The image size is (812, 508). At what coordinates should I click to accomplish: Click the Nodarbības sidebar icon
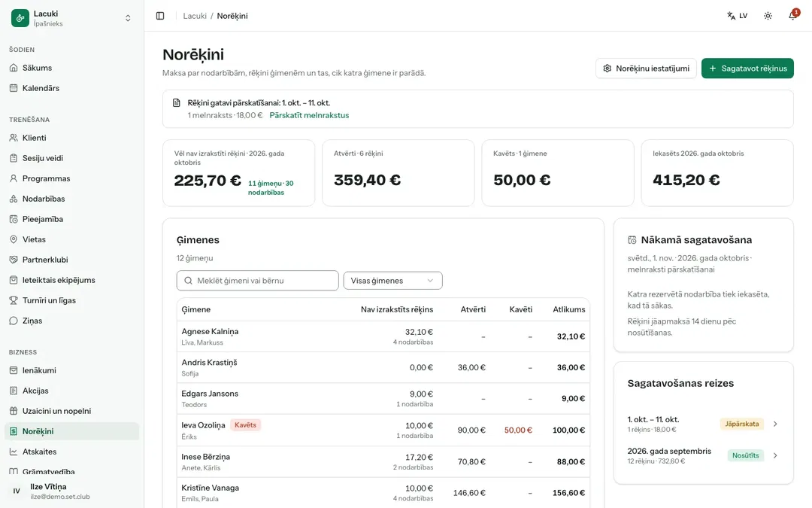click(x=14, y=199)
